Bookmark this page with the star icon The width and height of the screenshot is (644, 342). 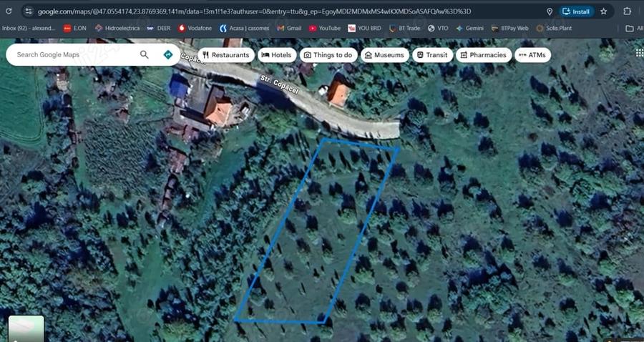[603, 11]
